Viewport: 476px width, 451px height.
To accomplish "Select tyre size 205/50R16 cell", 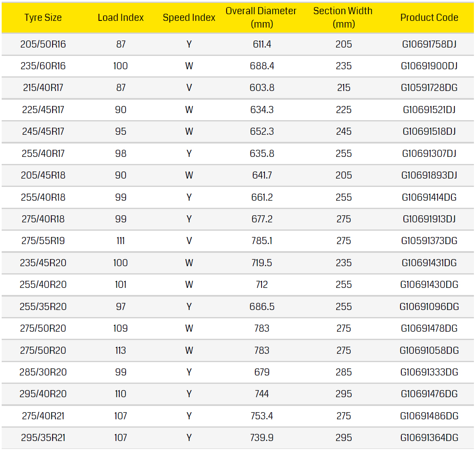I will coord(43,44).
